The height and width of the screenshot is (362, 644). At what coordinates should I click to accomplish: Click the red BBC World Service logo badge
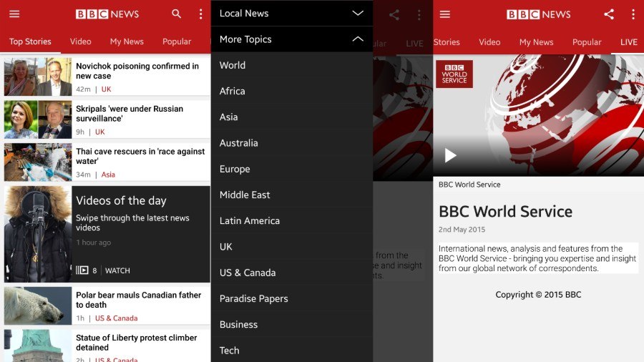pos(454,74)
